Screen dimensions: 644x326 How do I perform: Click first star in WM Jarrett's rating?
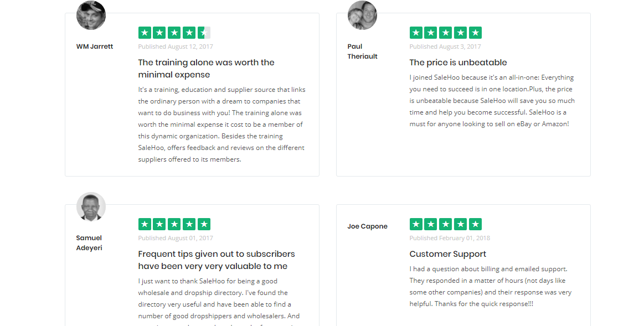pyautogui.click(x=145, y=33)
